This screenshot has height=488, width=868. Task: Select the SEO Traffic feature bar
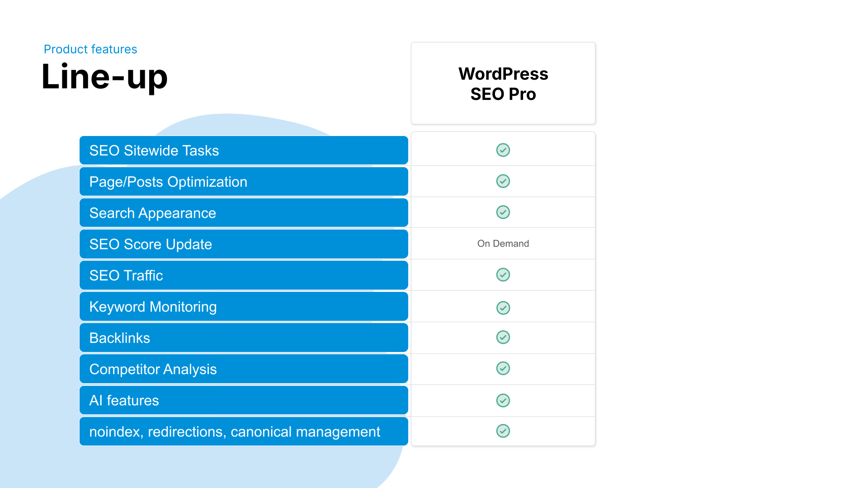(244, 275)
